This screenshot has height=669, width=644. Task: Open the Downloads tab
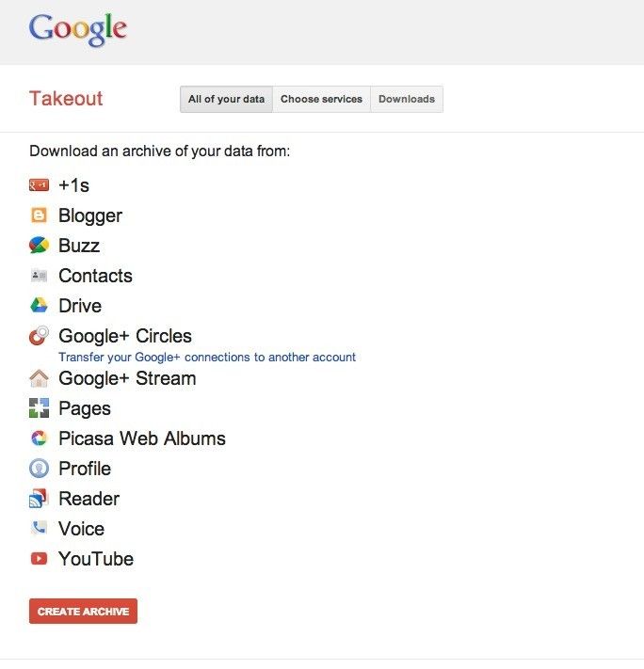407,99
